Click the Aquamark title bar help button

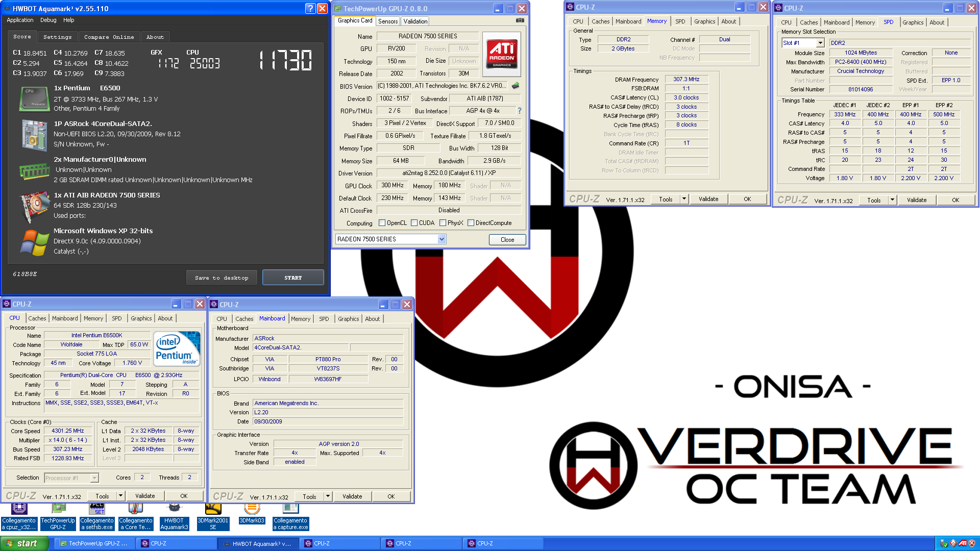coord(310,8)
